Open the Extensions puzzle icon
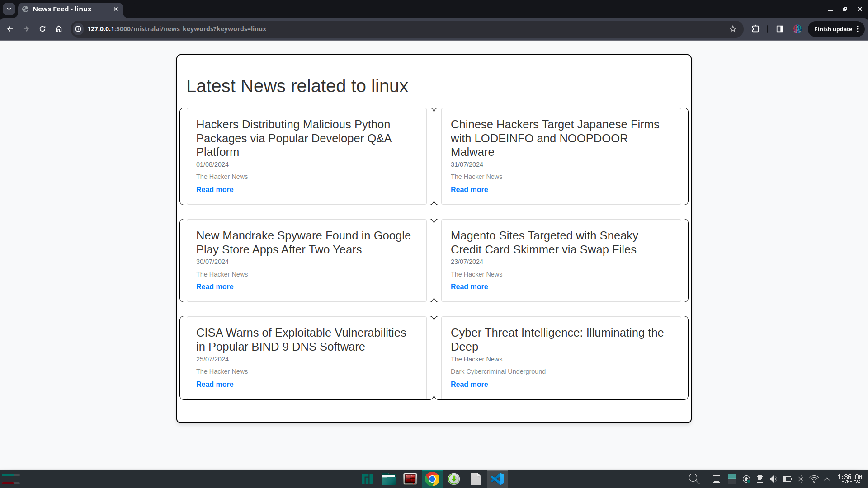Viewport: 868px width, 488px height. tap(755, 29)
